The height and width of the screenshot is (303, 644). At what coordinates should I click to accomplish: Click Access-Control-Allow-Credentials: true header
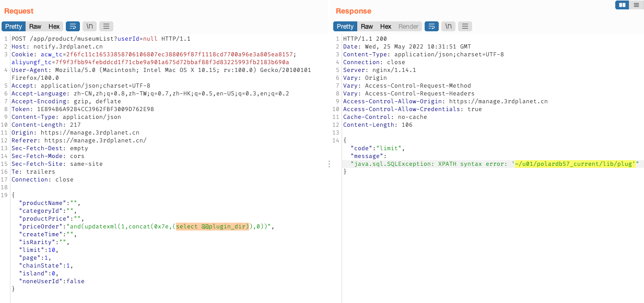pos(413,110)
